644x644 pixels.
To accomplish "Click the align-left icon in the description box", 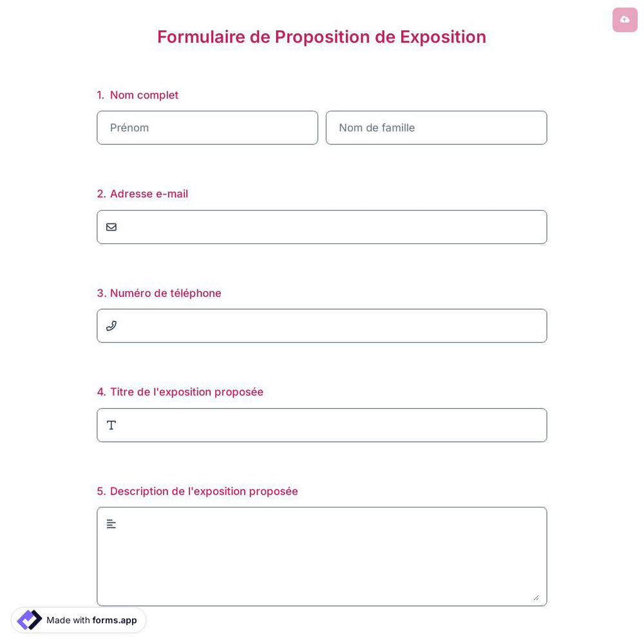I will click(111, 524).
